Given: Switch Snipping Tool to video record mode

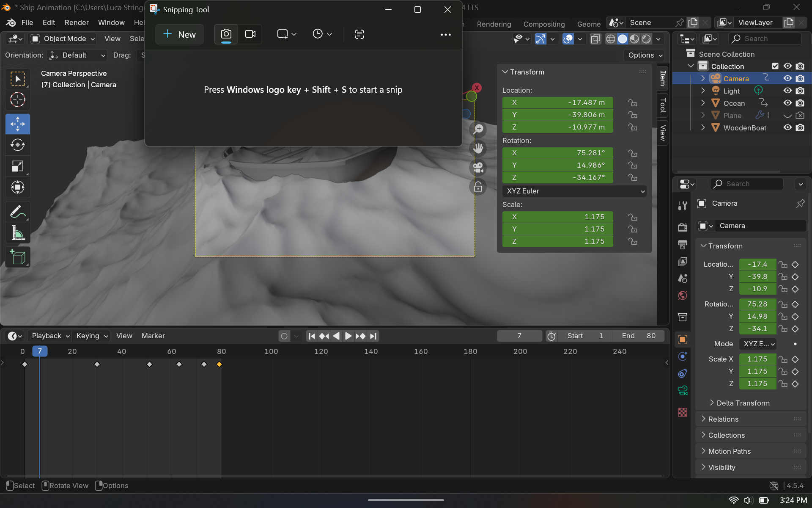Looking at the screenshot, I should 250,34.
